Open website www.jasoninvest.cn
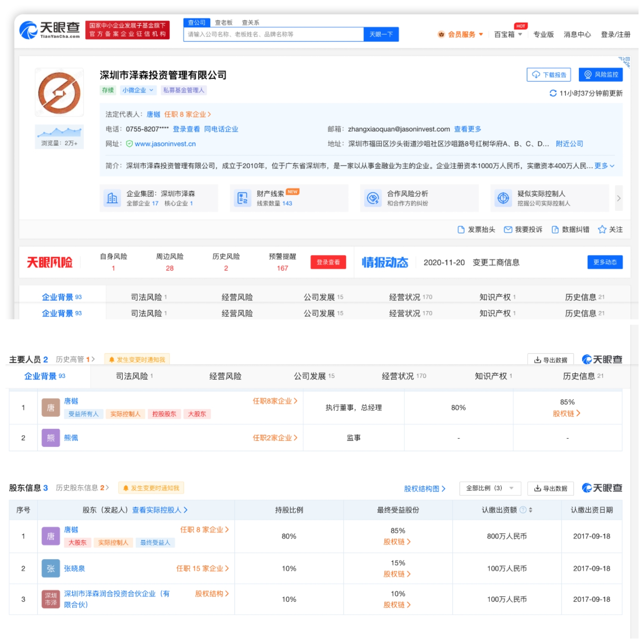Image resolution: width=644 pixels, height=644 pixels. [x=165, y=144]
